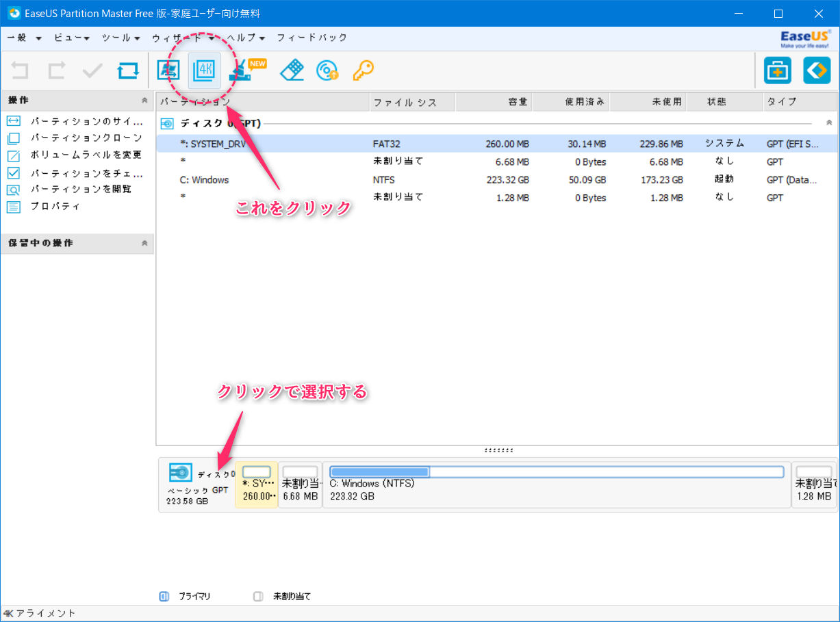840x622 pixels.
Task: Collapse the 操作 panel section
Action: tap(144, 101)
